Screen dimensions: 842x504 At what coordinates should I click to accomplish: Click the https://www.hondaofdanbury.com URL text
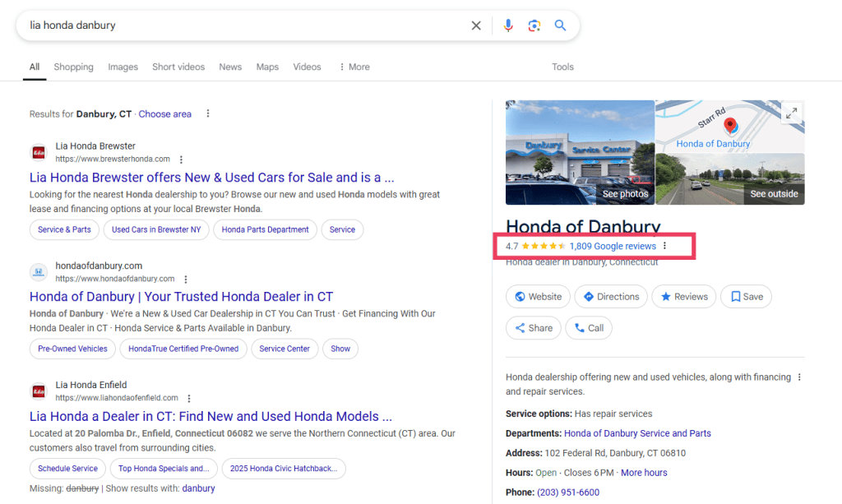(115, 279)
